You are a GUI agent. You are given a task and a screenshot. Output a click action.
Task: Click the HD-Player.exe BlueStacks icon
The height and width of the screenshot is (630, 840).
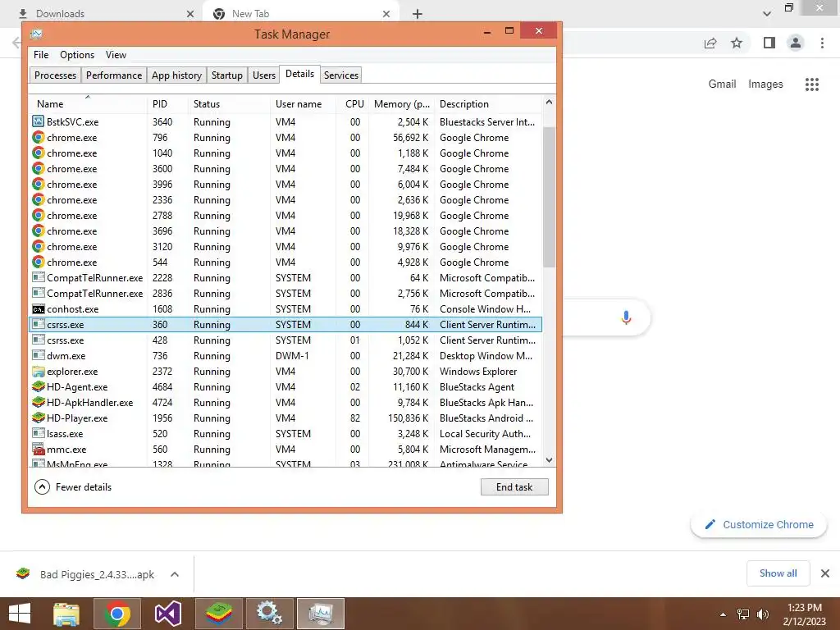click(38, 418)
